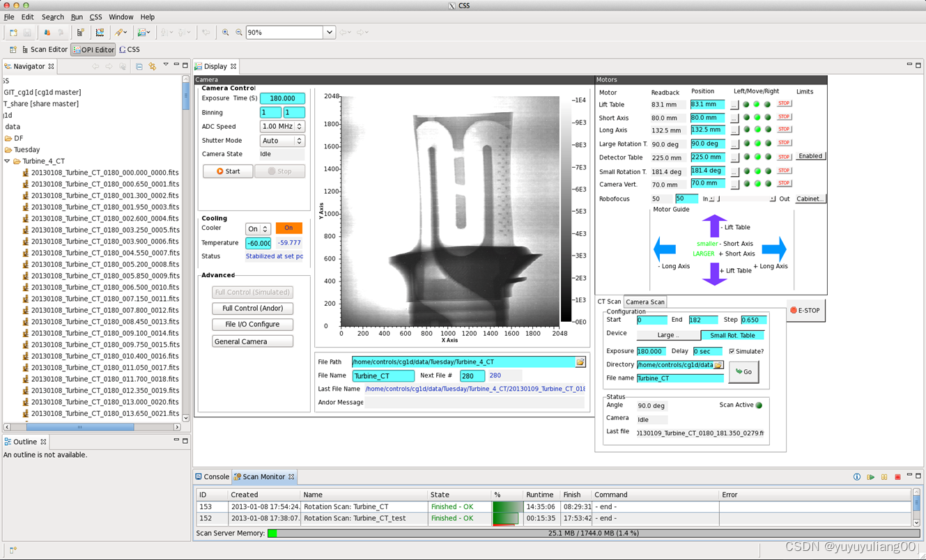Click the Scan Monitor info icon
The image size is (926, 560).
coord(857,477)
